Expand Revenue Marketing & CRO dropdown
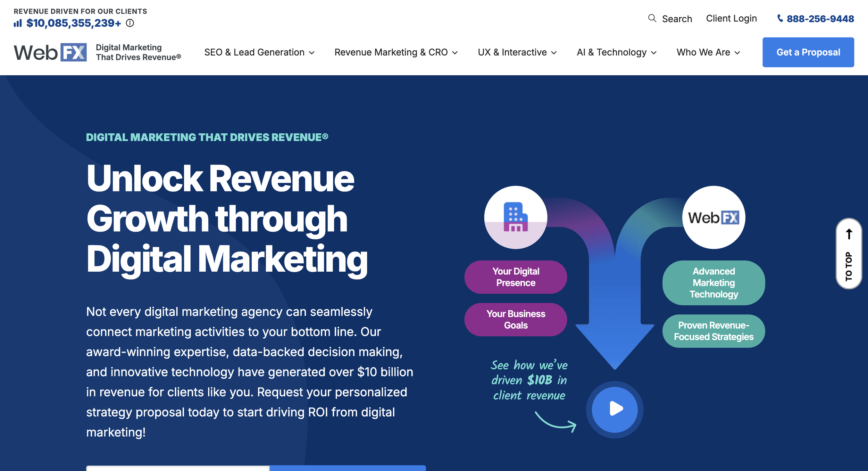The height and width of the screenshot is (471, 868). tap(396, 52)
